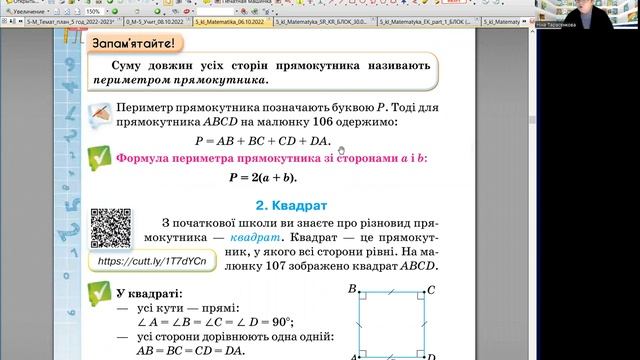Click the presenter webcam video thumbnail
This screenshot has height=360, width=640.
coord(587,14)
